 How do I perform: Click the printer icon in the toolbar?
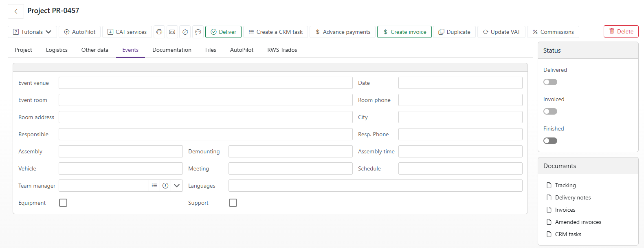(x=159, y=32)
